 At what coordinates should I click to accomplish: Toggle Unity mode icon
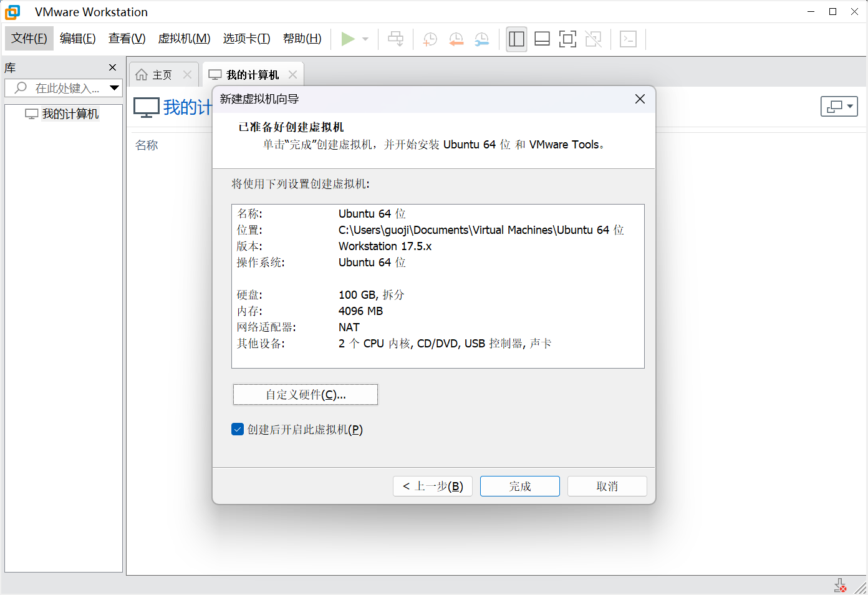pyautogui.click(x=594, y=39)
